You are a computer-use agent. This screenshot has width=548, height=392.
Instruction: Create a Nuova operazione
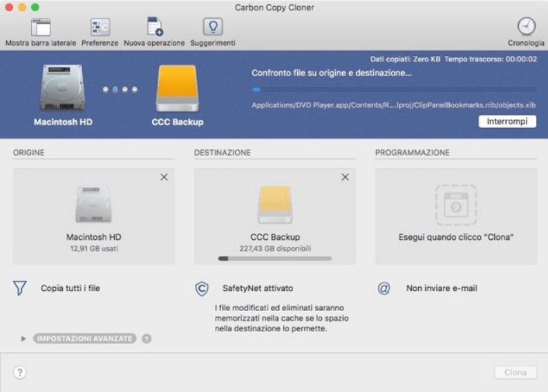[x=155, y=26]
